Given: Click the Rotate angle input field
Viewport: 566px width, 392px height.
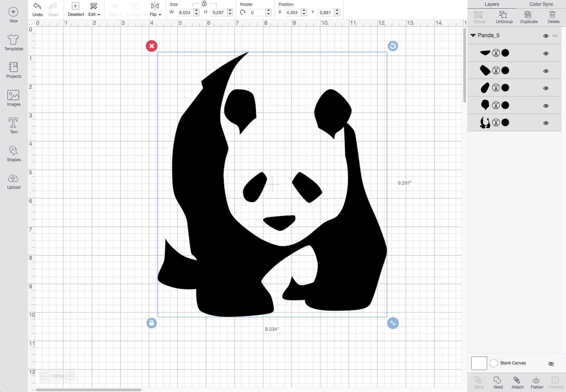Looking at the screenshot, I should [x=257, y=12].
